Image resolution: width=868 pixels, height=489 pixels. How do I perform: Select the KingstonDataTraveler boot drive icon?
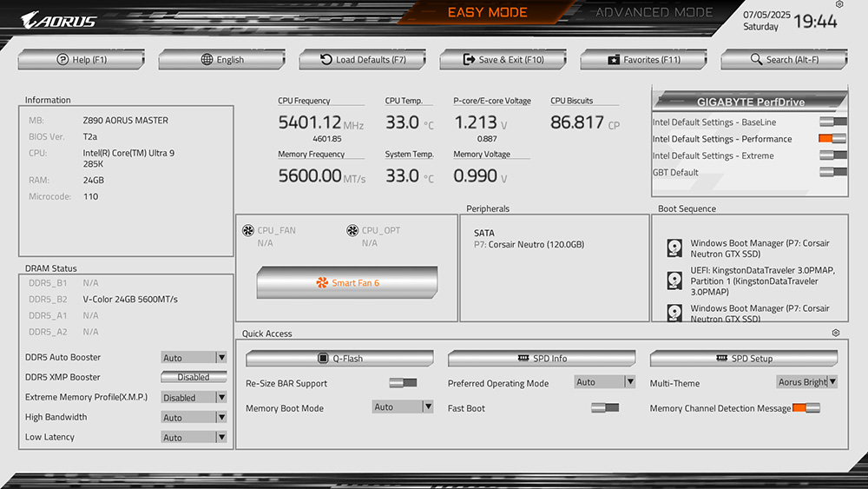[674, 281]
